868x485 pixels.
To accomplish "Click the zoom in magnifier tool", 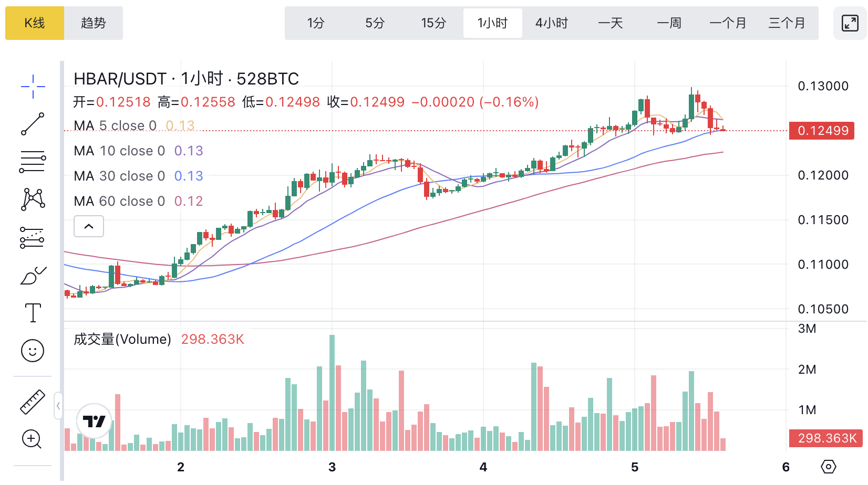I will pos(32,439).
